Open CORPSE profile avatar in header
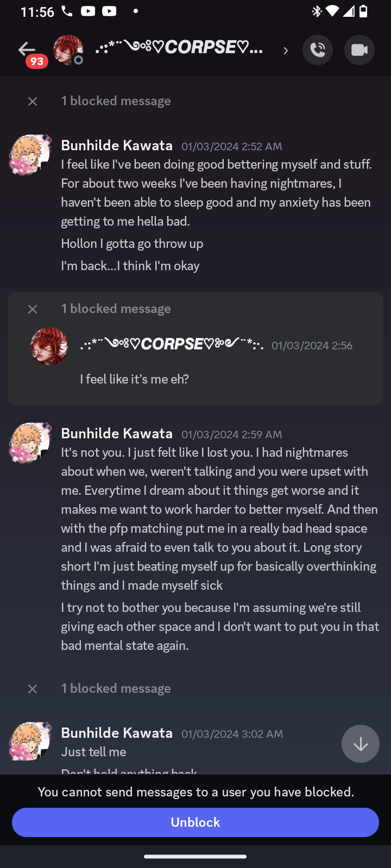The width and height of the screenshot is (391, 868). point(68,50)
